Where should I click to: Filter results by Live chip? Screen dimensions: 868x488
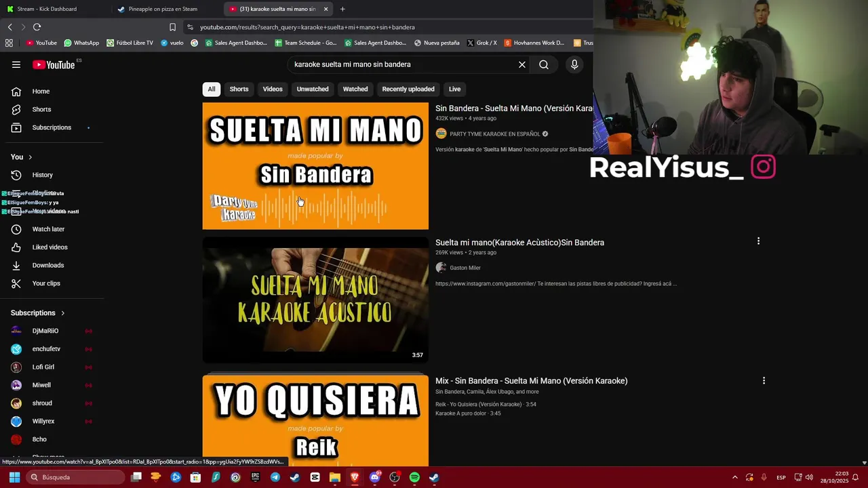pyautogui.click(x=454, y=89)
